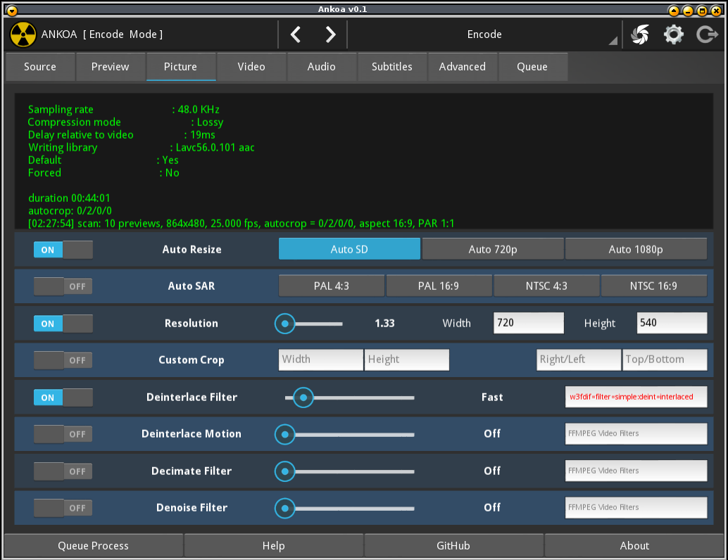This screenshot has width=728, height=560.
Task: Open the Audio tab
Action: coord(321,67)
